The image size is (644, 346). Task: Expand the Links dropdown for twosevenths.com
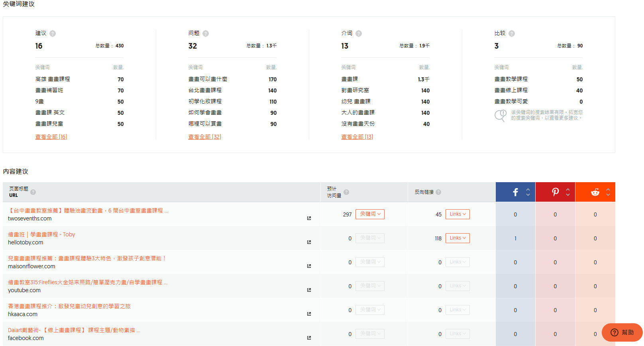457,214
